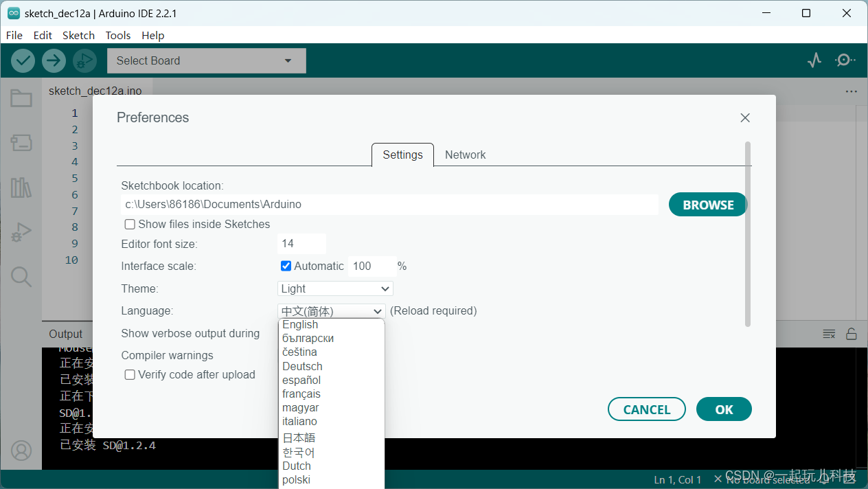Click OK to save preferences
Viewport: 868px width, 489px height.
coord(724,409)
